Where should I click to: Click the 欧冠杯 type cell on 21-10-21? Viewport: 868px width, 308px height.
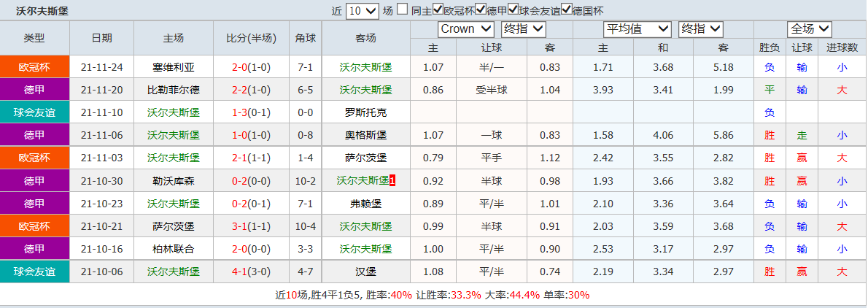(x=34, y=226)
